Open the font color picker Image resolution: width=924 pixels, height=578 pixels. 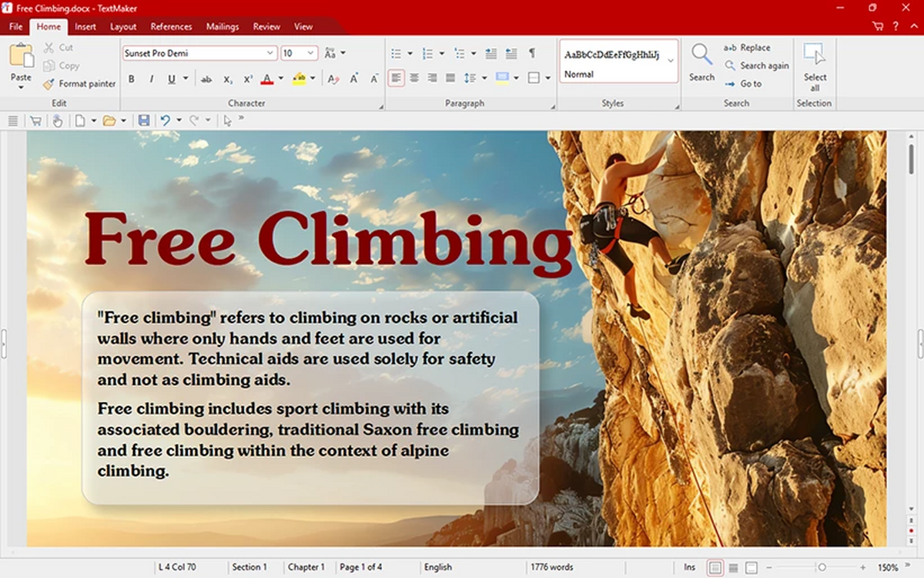(x=267, y=78)
